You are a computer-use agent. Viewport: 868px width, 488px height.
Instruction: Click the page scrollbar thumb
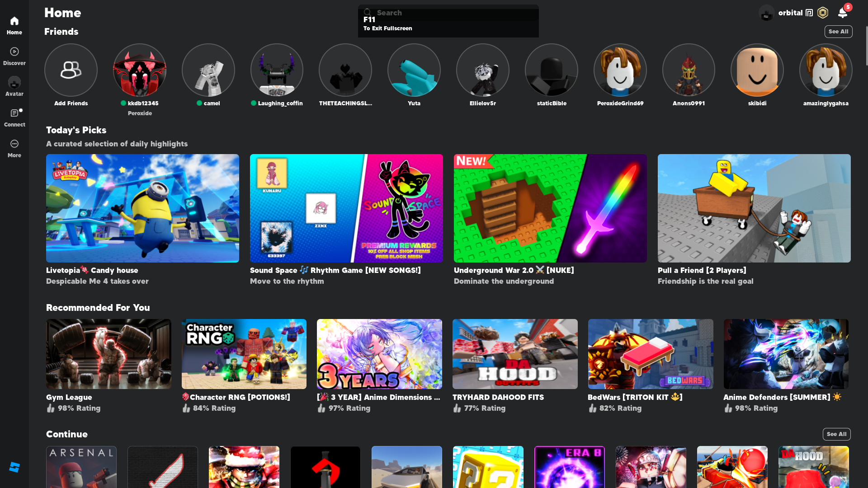pyautogui.click(x=866, y=45)
